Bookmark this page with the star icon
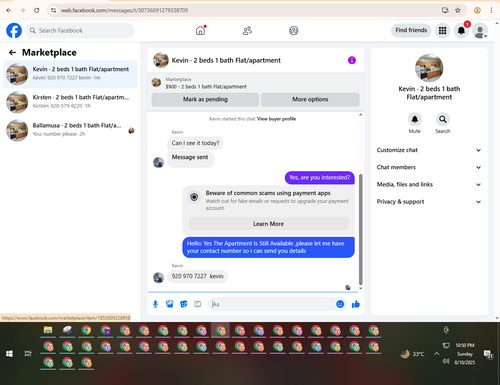The image size is (500, 385). click(458, 10)
